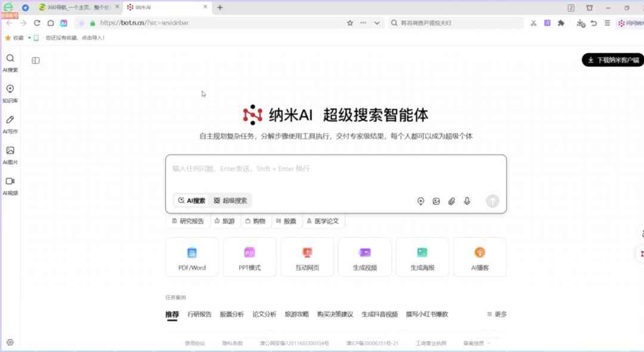644x352 pixels.
Task: Click the 生成海报 colorful card icon
Action: pos(422,253)
